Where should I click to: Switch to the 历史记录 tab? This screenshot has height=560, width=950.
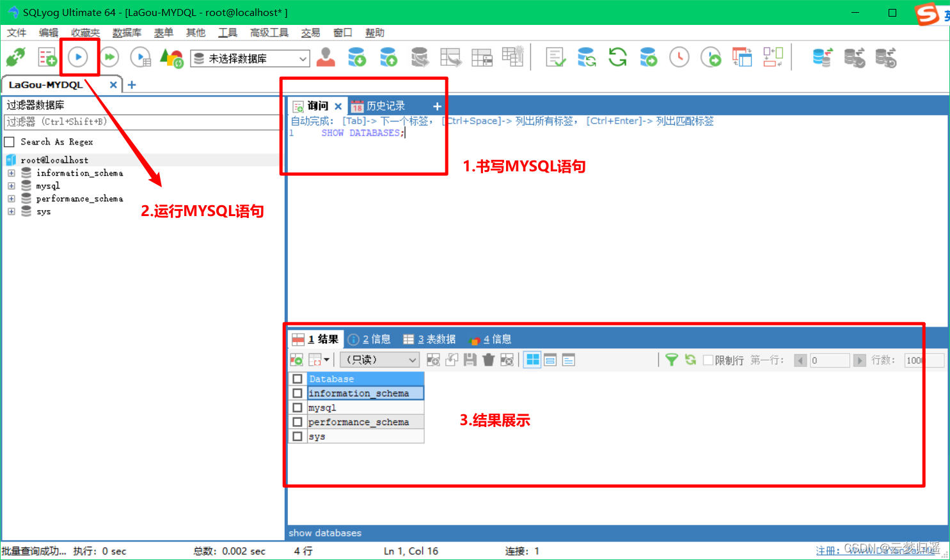coord(378,106)
